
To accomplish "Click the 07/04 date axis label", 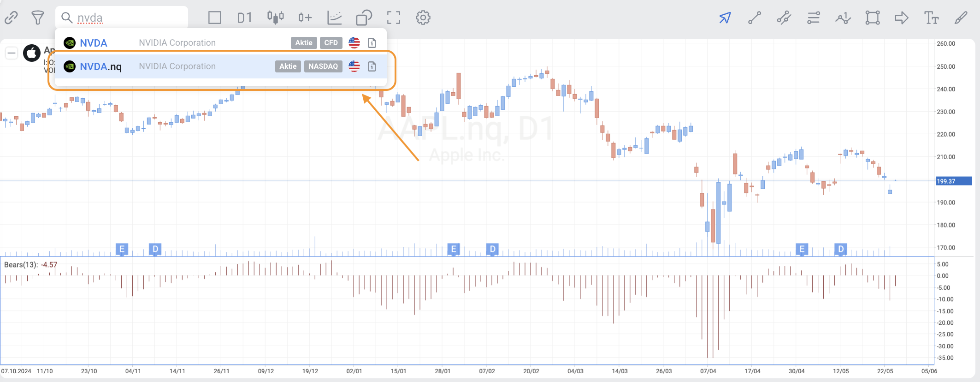I will point(708,371).
